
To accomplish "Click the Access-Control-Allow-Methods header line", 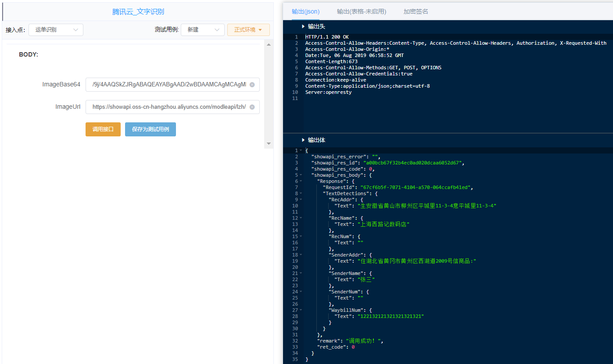I will [x=373, y=68].
